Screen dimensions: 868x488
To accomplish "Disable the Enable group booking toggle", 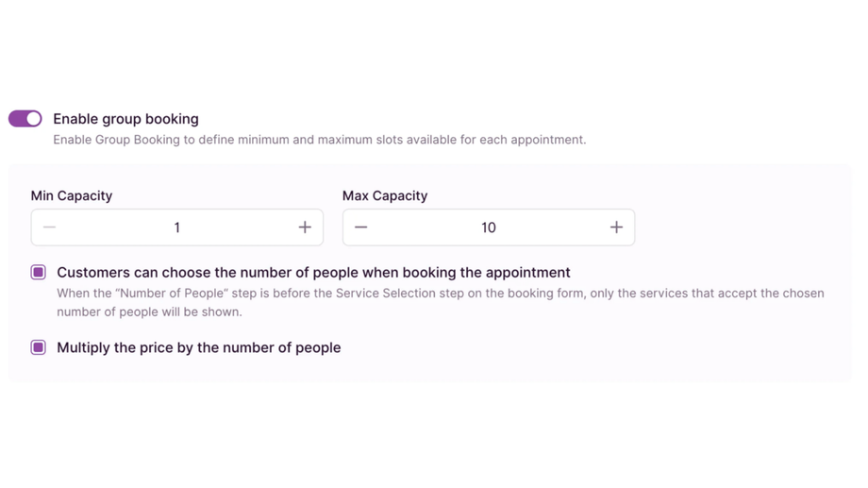I will point(25,119).
